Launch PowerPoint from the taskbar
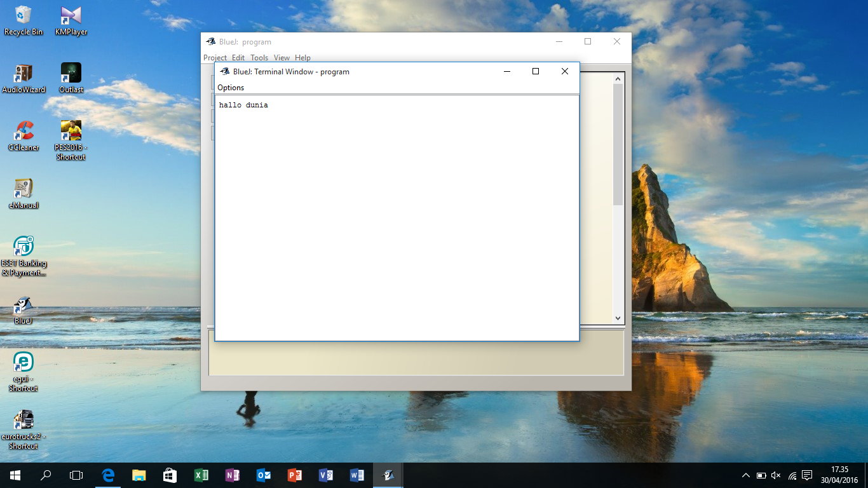Image resolution: width=868 pixels, height=488 pixels. [x=294, y=475]
